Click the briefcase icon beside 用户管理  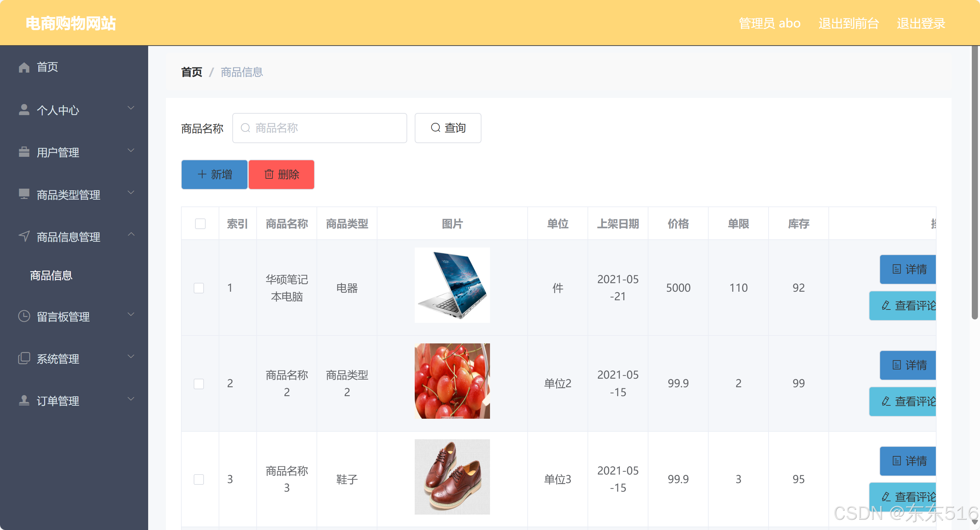coord(24,152)
